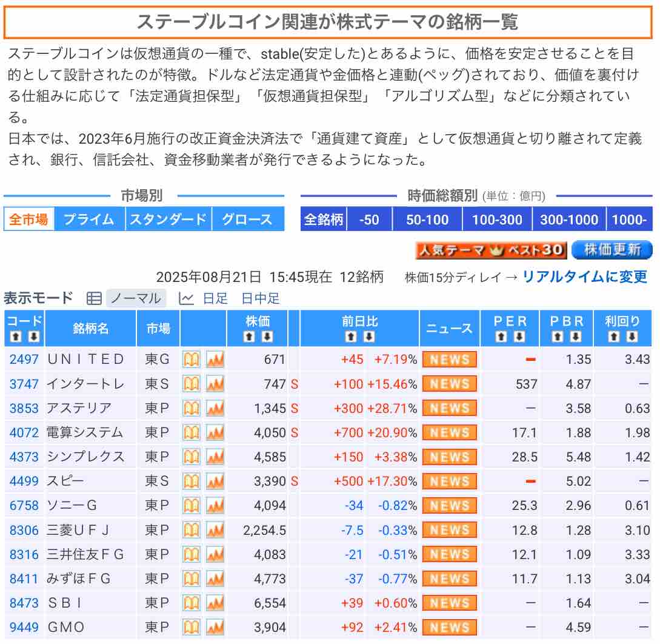Open chart icon for インタートレ row
Viewport: 660px width, 644px height.
point(215,384)
